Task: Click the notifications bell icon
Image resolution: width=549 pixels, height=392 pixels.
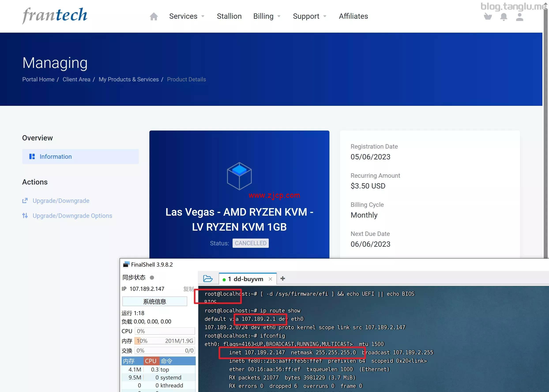Action: 504,17
